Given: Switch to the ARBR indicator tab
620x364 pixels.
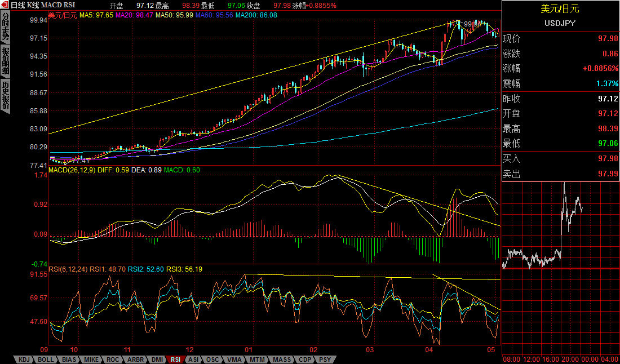Looking at the screenshot, I should [137, 359].
